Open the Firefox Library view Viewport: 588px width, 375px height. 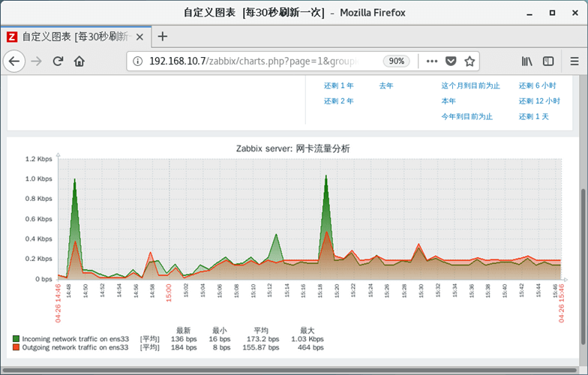point(526,61)
